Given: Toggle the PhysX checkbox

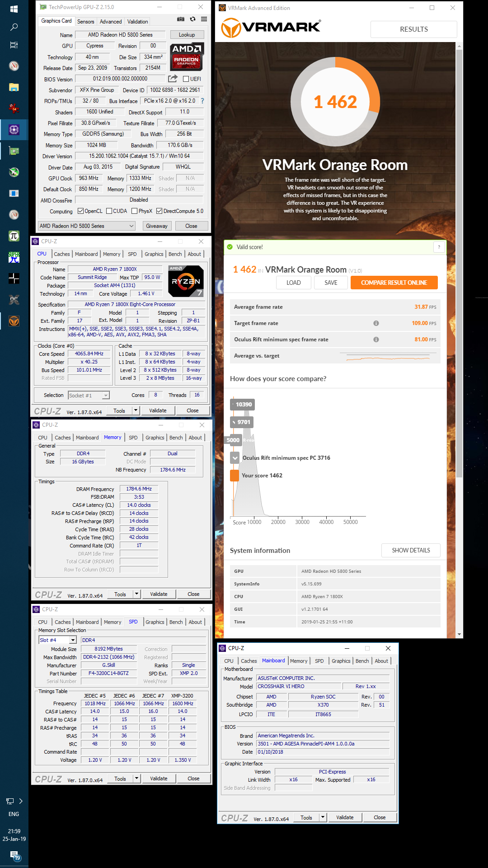Looking at the screenshot, I should (134, 211).
